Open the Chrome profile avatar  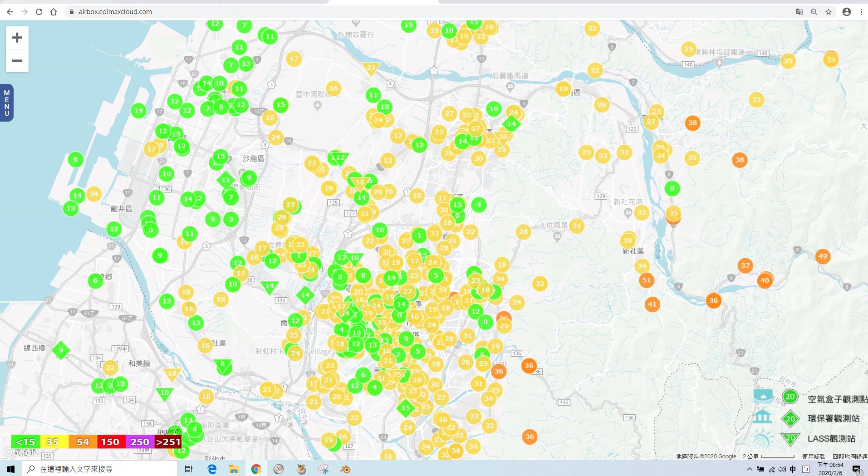tap(847, 12)
